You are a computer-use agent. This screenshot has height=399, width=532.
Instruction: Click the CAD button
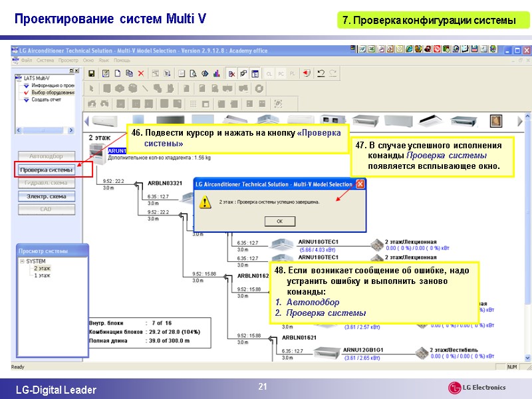click(x=46, y=209)
